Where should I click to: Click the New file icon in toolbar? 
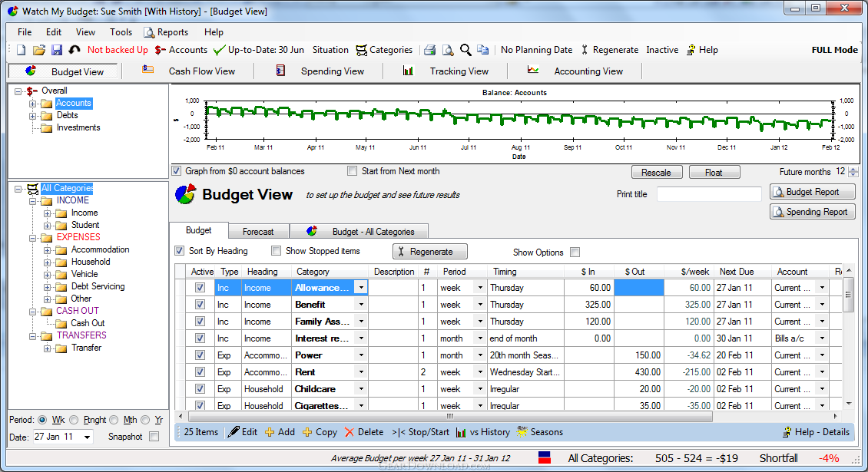pyautogui.click(x=21, y=50)
